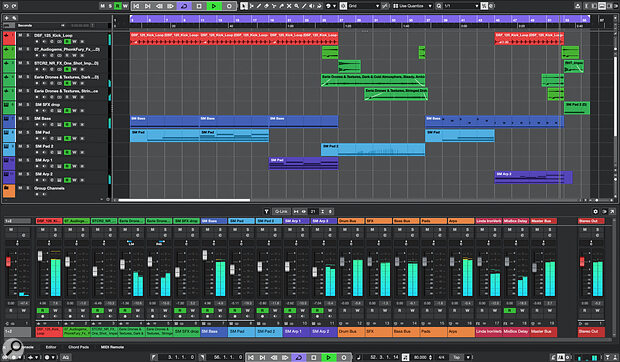The image size is (620, 362).
Task: Switch to the Editor tab
Action: point(51,347)
